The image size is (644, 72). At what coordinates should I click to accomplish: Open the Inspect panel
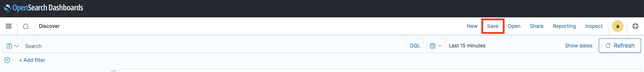coord(594,26)
